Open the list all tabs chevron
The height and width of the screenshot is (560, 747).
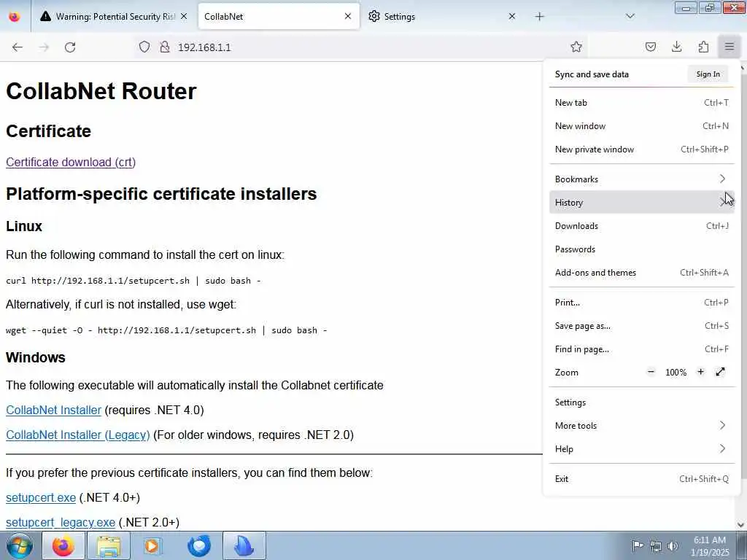point(630,16)
